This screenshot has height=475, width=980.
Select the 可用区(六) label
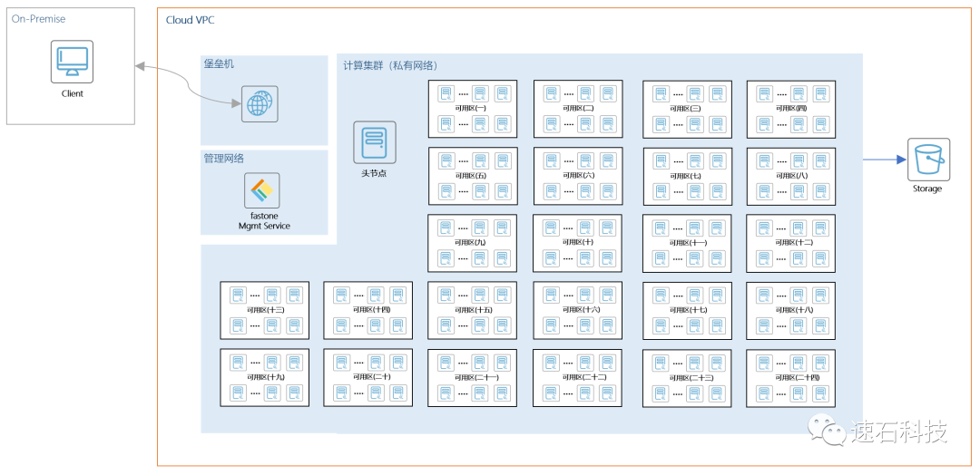[578, 175]
